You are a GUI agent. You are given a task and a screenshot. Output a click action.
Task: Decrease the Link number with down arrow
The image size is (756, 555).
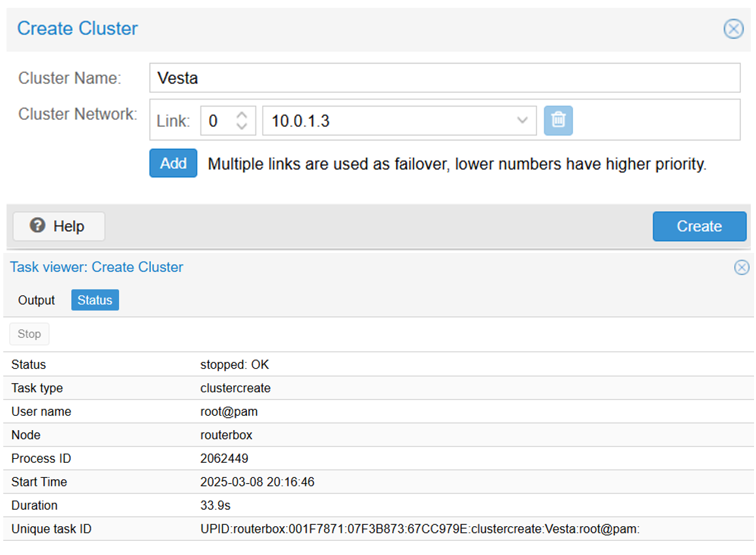coord(242,126)
